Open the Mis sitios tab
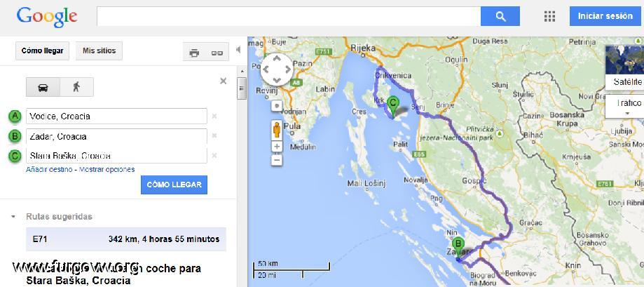 pos(99,51)
